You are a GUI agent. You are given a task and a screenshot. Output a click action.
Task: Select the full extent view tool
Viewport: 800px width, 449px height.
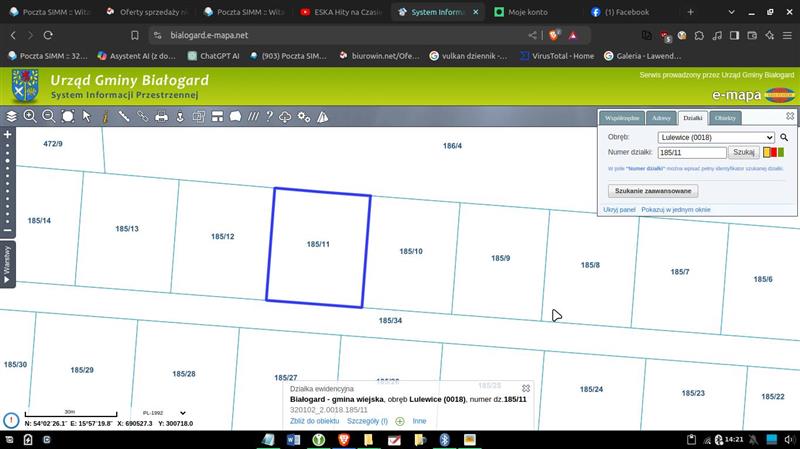(x=68, y=117)
